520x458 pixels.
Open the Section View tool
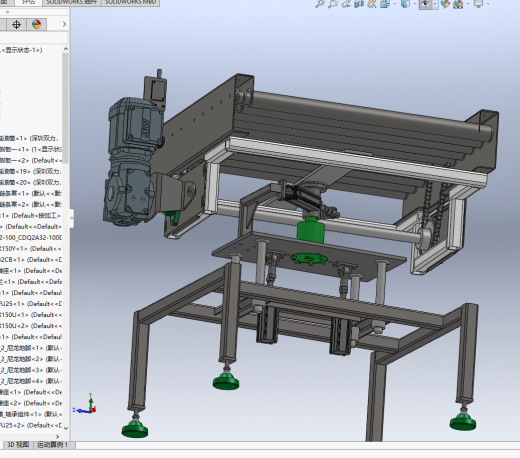[x=359, y=4]
